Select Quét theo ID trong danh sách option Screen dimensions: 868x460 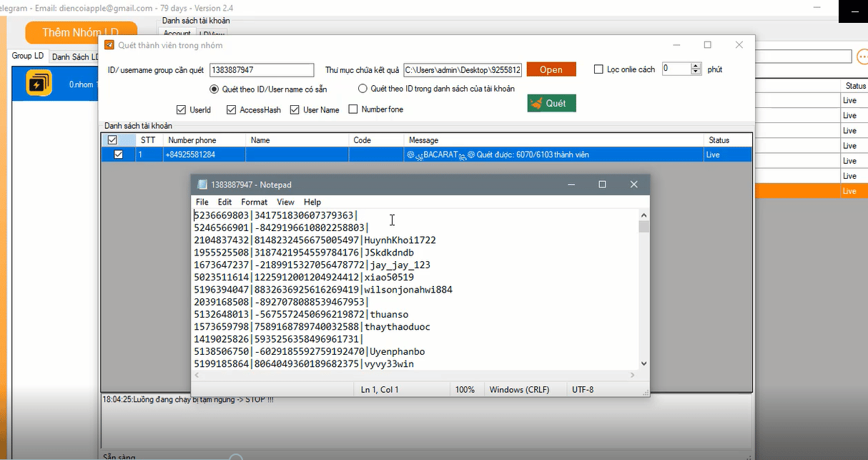pos(363,89)
